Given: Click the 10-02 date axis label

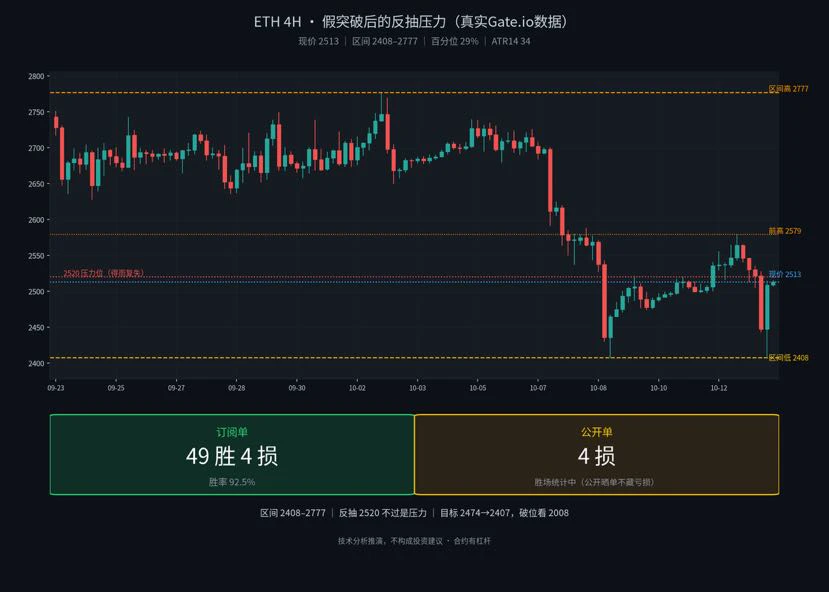Looking at the screenshot, I should (x=357, y=388).
